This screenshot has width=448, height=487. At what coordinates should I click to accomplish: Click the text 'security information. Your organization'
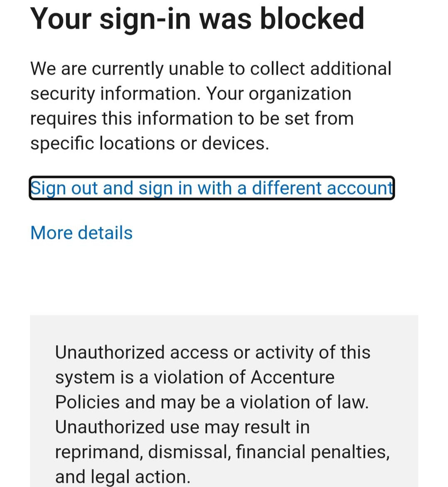[x=191, y=94]
